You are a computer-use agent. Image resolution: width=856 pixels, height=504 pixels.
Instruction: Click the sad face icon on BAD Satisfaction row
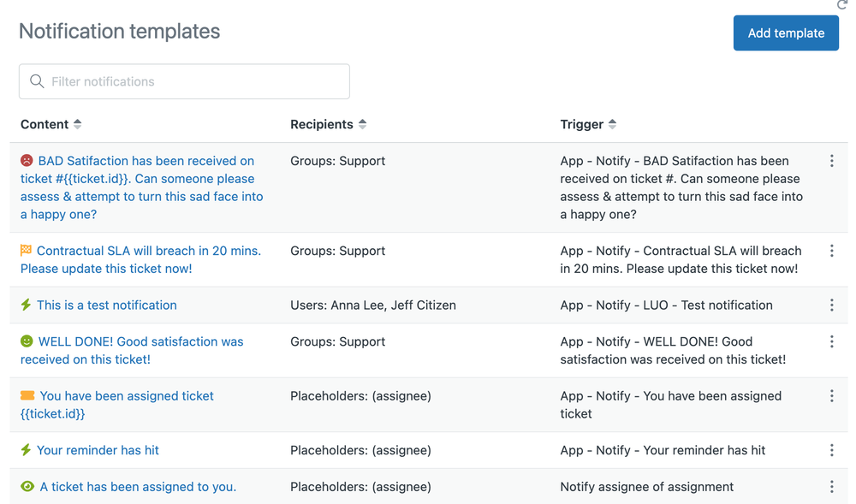point(25,160)
